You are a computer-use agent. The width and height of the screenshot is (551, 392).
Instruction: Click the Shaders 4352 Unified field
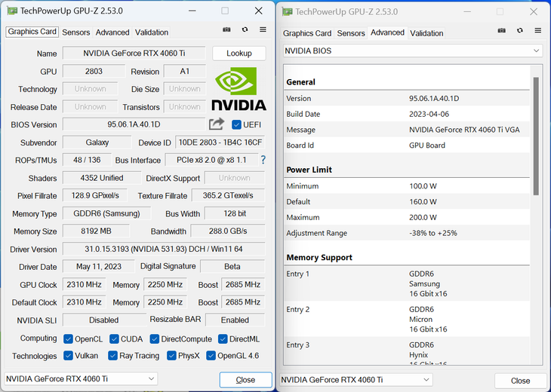(102, 178)
